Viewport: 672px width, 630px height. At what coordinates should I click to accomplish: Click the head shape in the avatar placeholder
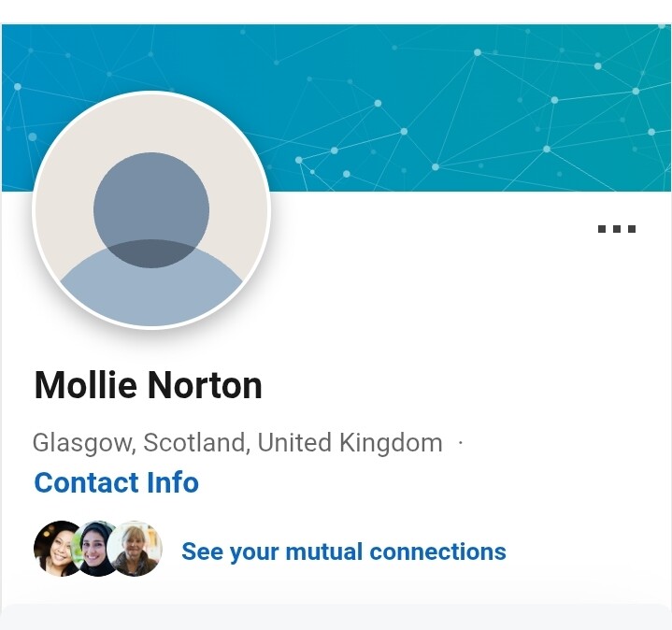click(x=151, y=206)
